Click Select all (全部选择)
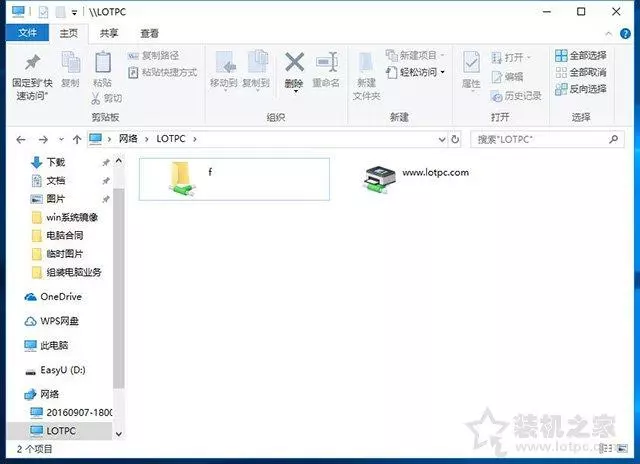 (581, 56)
